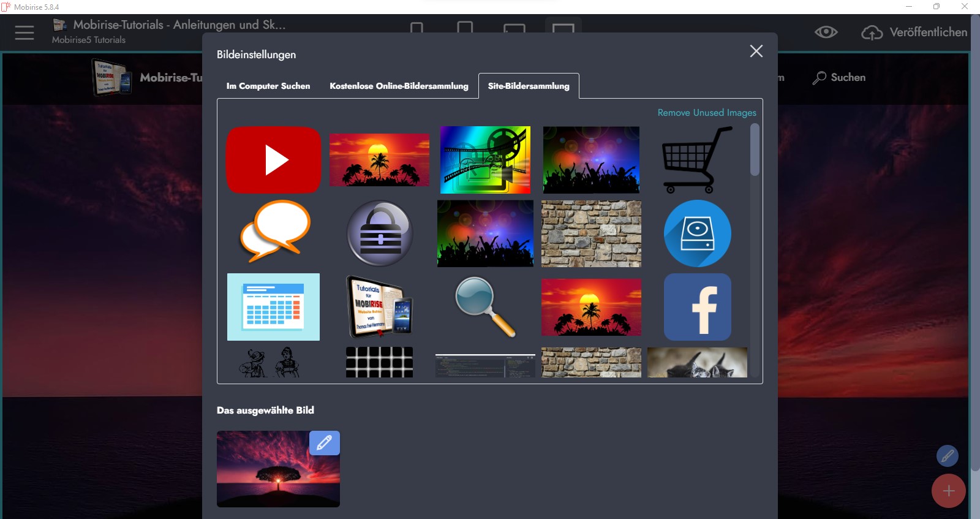
Task: Choose the shopping cart image
Action: pos(697,160)
